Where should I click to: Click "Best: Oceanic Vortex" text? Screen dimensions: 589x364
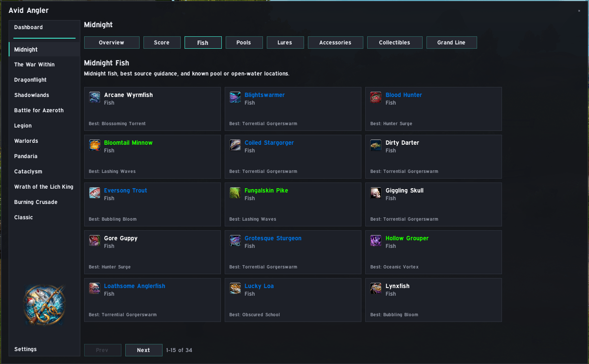coord(394,267)
